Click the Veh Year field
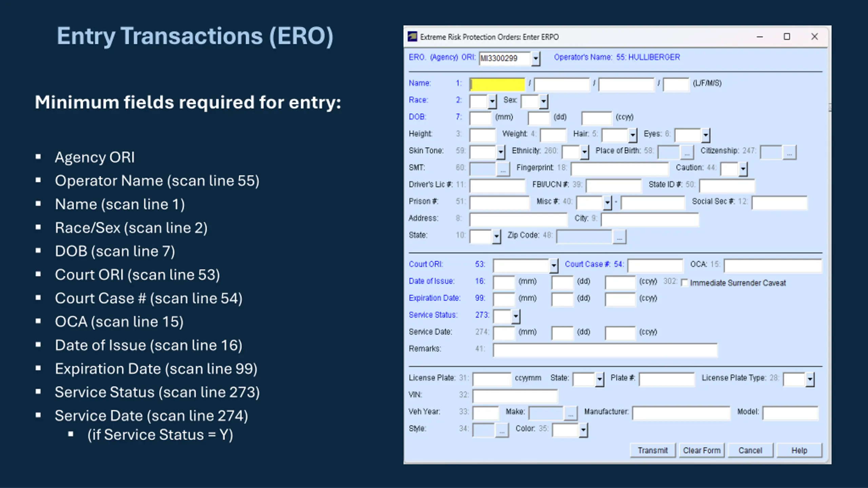This screenshot has height=488, width=868. coord(486,413)
